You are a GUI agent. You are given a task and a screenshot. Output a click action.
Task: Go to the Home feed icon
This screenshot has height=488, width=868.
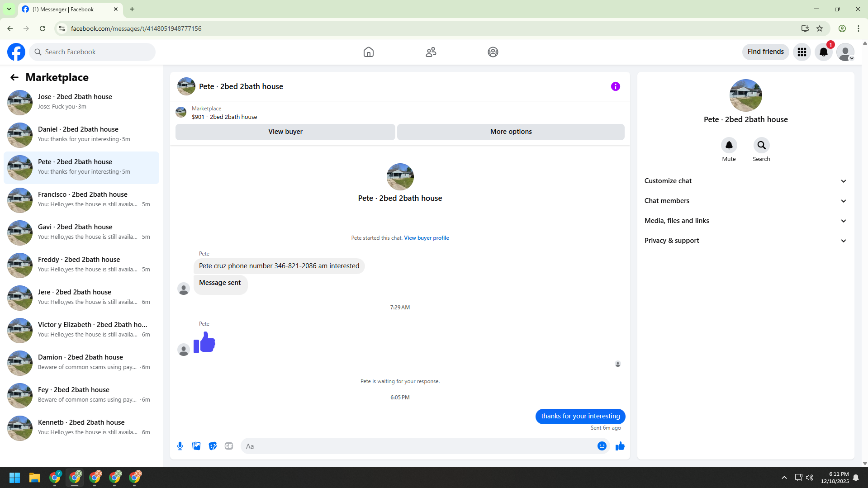click(369, 52)
